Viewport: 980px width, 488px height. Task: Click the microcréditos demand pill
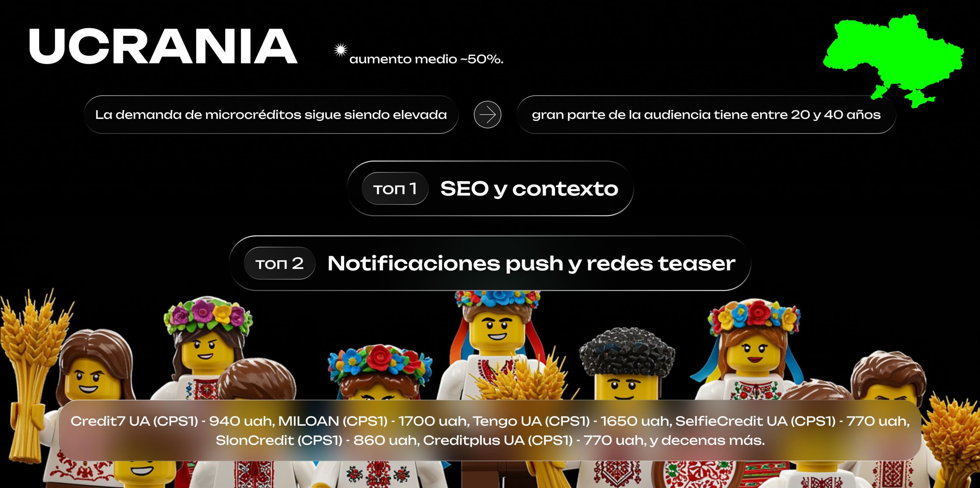tap(271, 114)
